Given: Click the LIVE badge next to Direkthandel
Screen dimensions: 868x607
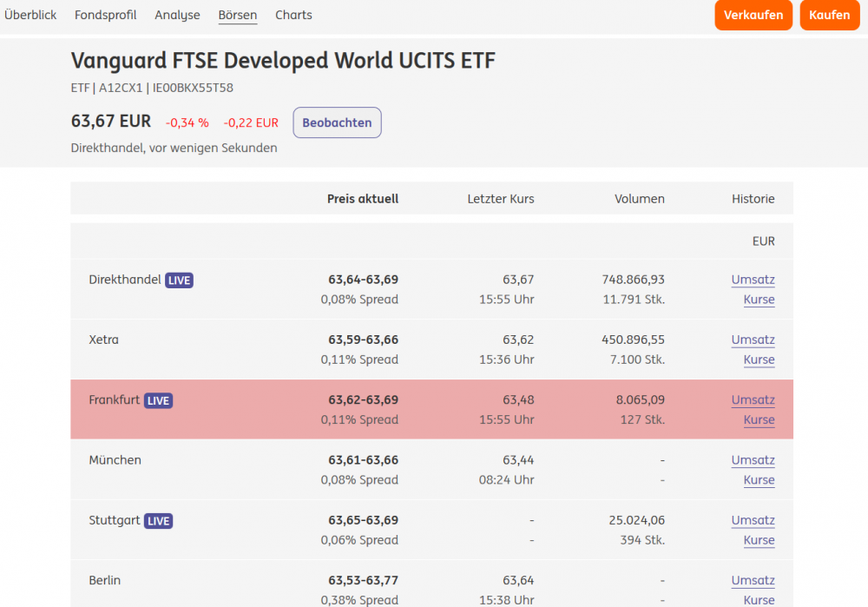Looking at the screenshot, I should click(179, 280).
